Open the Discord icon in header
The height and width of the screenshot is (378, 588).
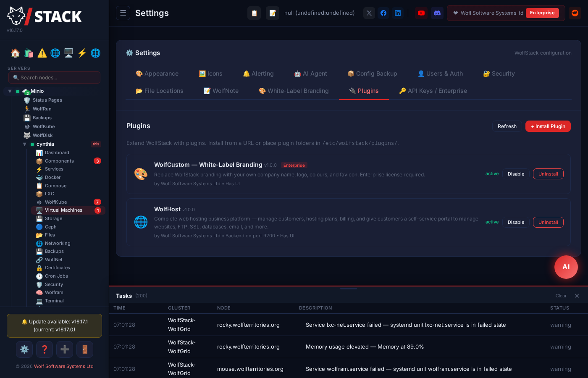[437, 13]
